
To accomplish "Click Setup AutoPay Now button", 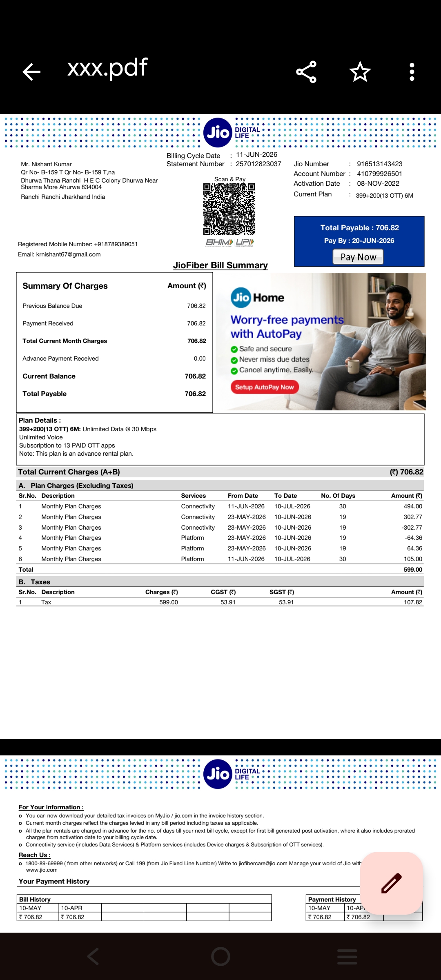I will pos(265,387).
